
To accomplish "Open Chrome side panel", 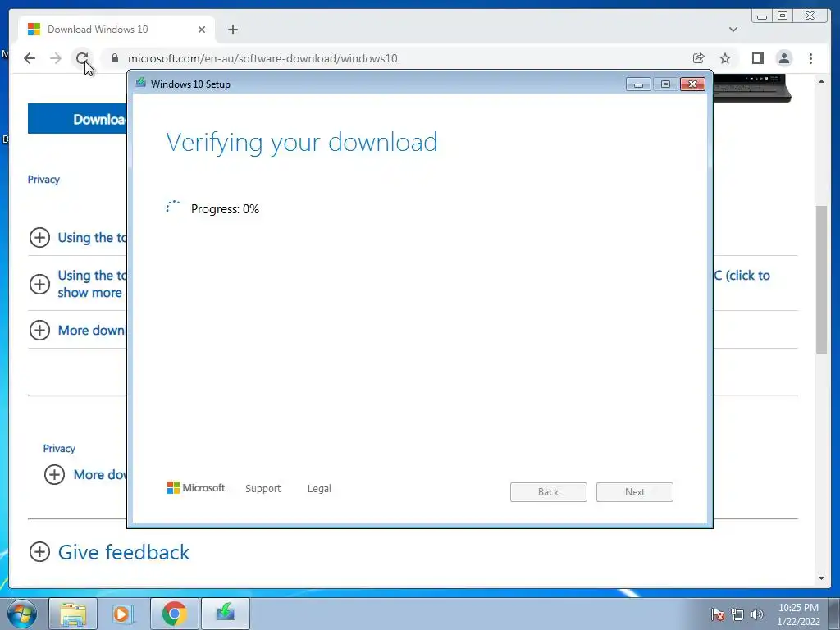I will tap(757, 58).
